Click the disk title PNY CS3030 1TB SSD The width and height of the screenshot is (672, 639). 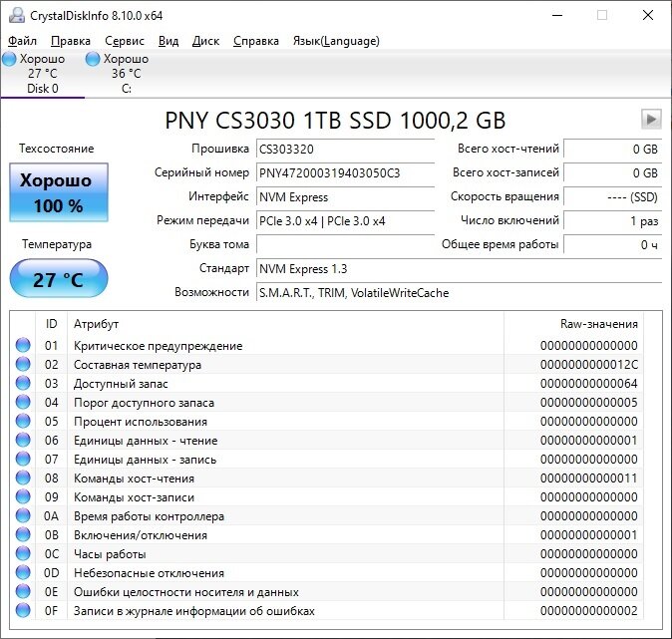pyautogui.click(x=335, y=120)
